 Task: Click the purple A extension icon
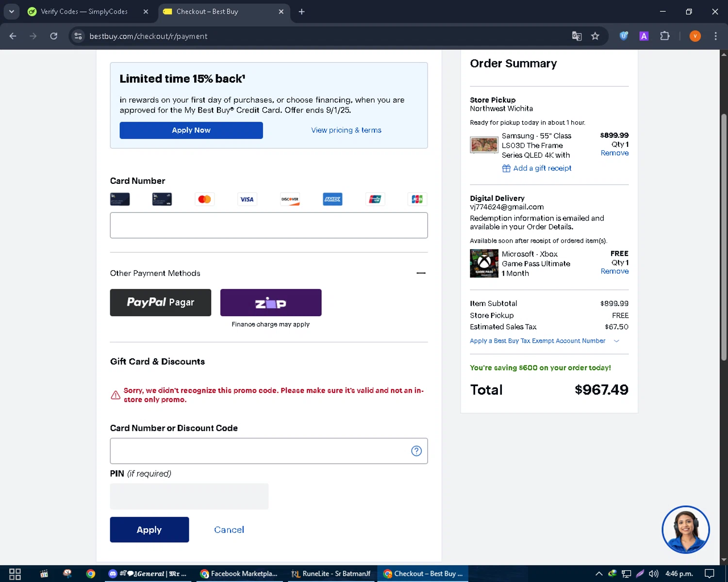click(x=644, y=36)
